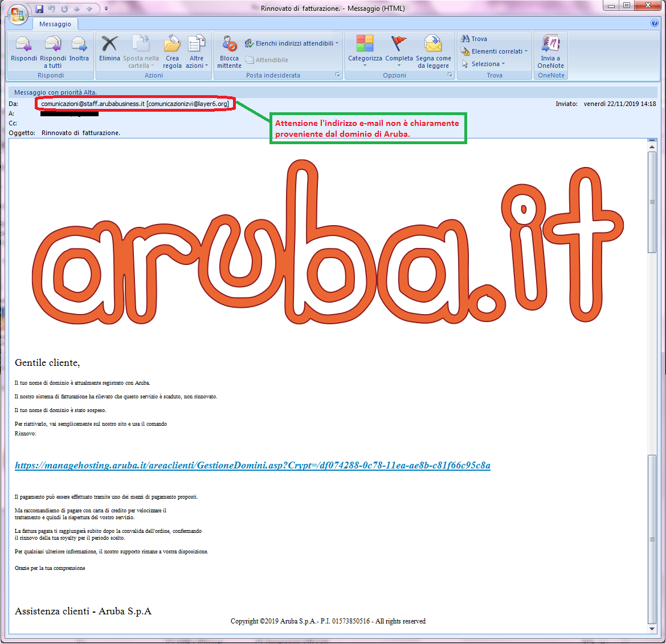Viewport: 666px width, 644px height.
Task: Click the scrollbar up arrow of the message
Action: click(x=652, y=147)
